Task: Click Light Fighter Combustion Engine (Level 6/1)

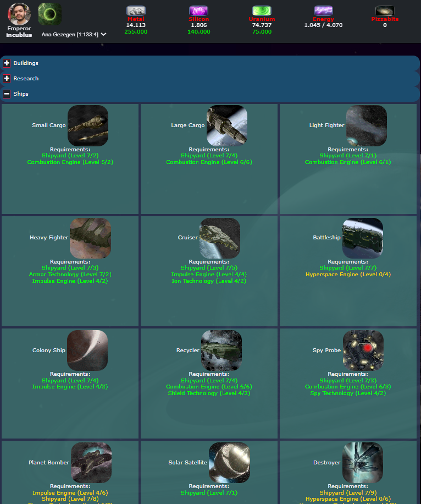Action: [x=348, y=162]
